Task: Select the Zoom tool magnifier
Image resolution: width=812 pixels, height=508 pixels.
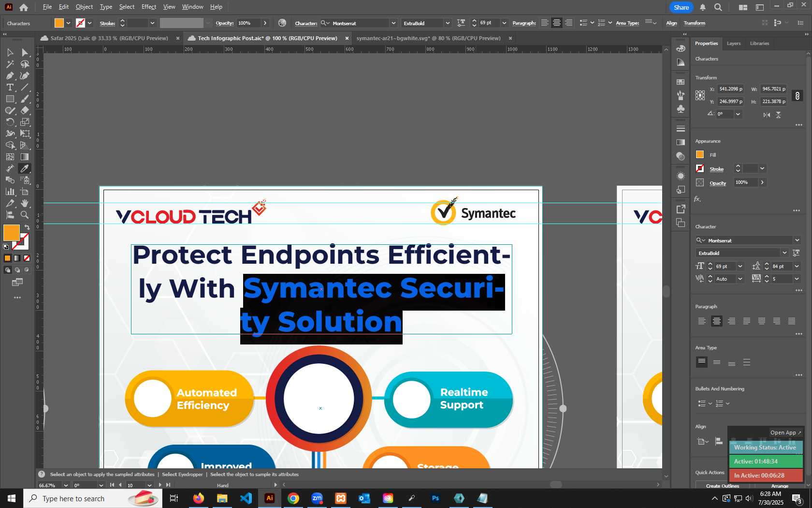Action: coord(25,215)
